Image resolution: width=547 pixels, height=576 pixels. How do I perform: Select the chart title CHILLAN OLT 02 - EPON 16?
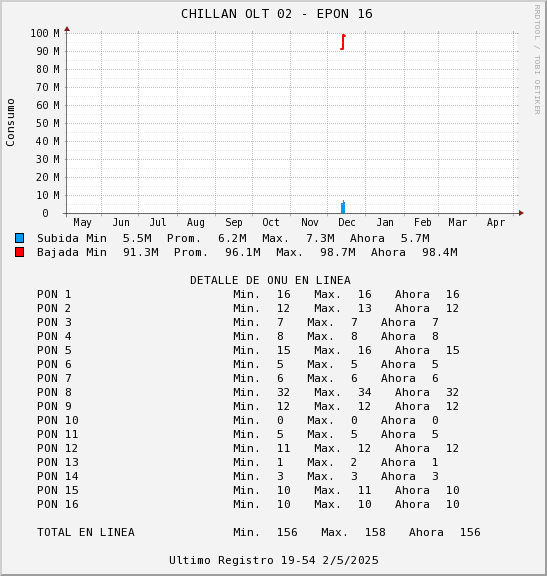tap(277, 14)
